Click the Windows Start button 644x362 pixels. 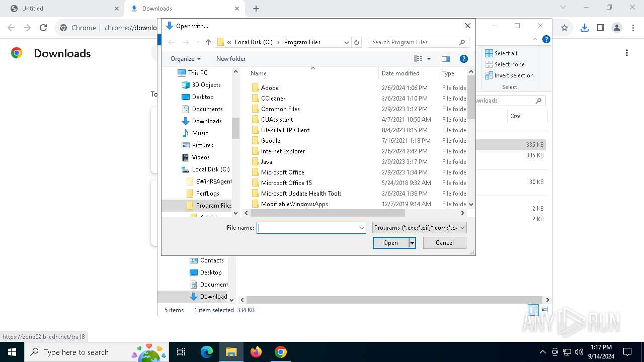12,352
